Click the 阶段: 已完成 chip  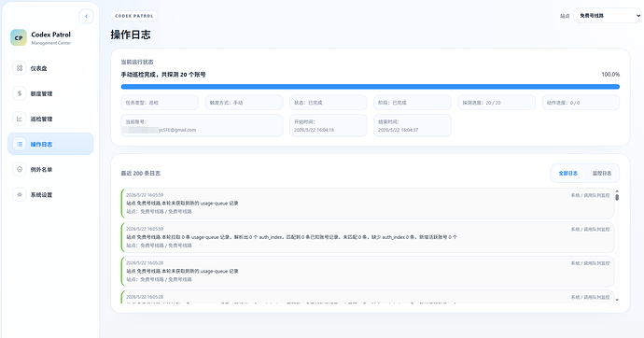413,103
